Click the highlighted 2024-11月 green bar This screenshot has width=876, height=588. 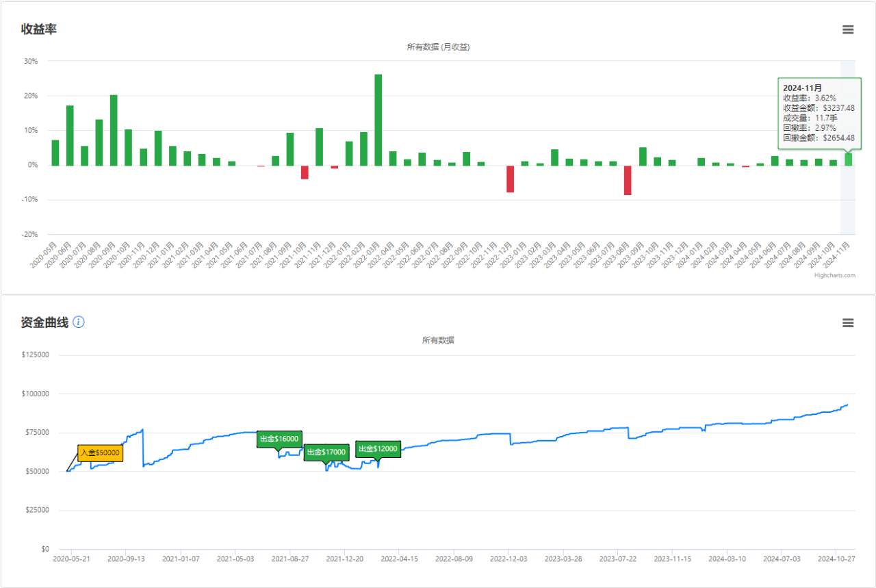coord(848,159)
